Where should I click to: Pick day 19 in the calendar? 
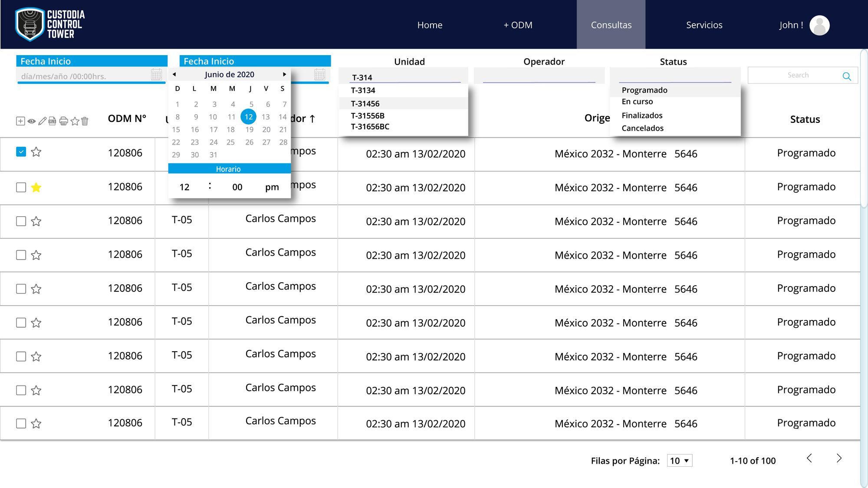(249, 129)
